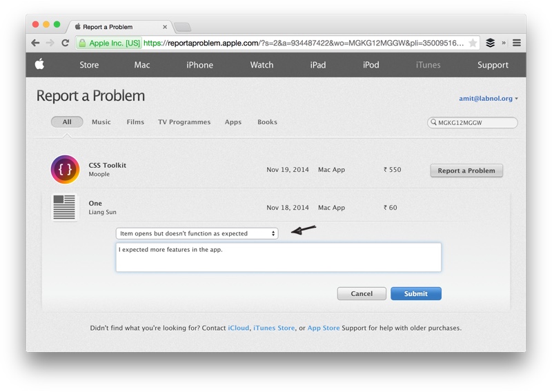Image resolution: width=552 pixels, height=392 pixels.
Task: Click the Report a Problem page heading
Action: 90,96
